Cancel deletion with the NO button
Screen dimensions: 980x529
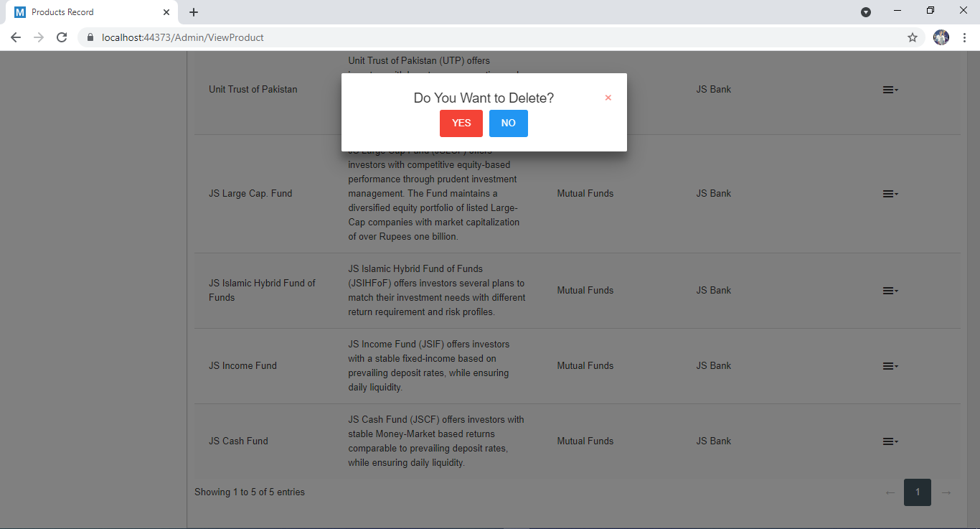(509, 123)
